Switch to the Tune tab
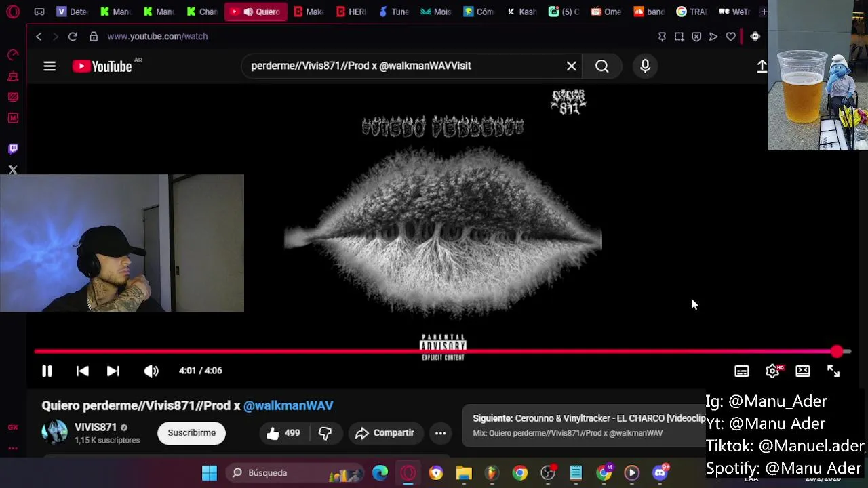This screenshot has width=868, height=488. 394,12
